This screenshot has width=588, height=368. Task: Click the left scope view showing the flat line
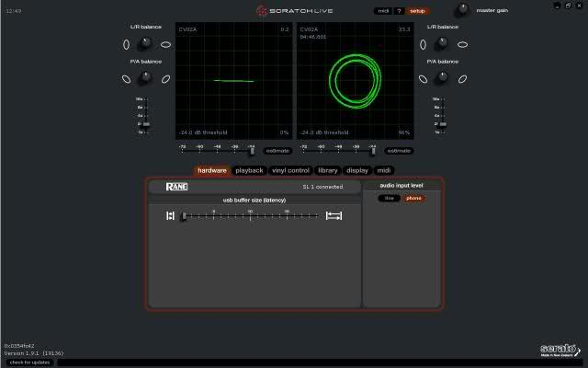click(234, 81)
